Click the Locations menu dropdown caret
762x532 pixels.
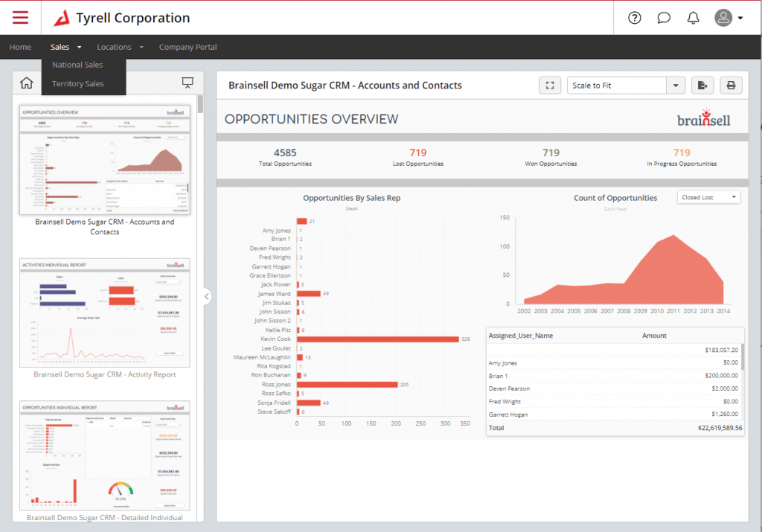(x=141, y=47)
